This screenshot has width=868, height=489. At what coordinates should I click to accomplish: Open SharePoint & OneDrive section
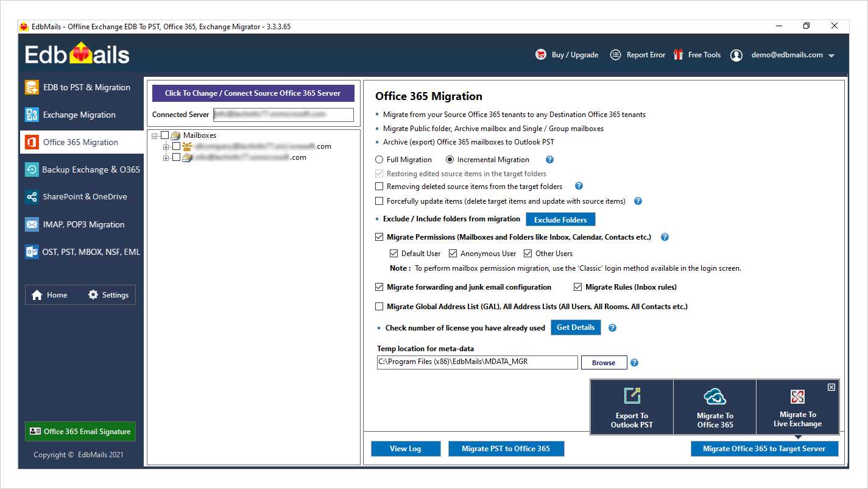pos(82,197)
